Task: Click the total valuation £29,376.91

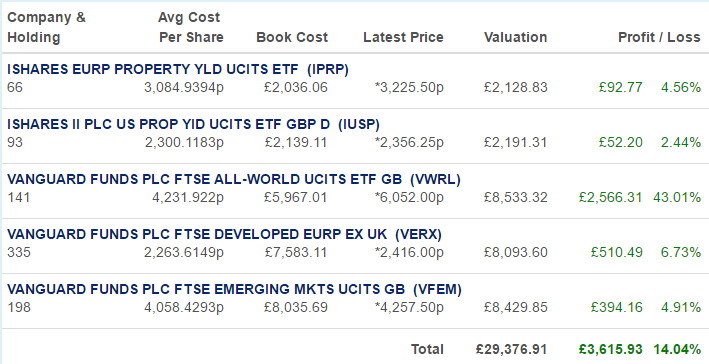Action: pyautogui.click(x=511, y=349)
